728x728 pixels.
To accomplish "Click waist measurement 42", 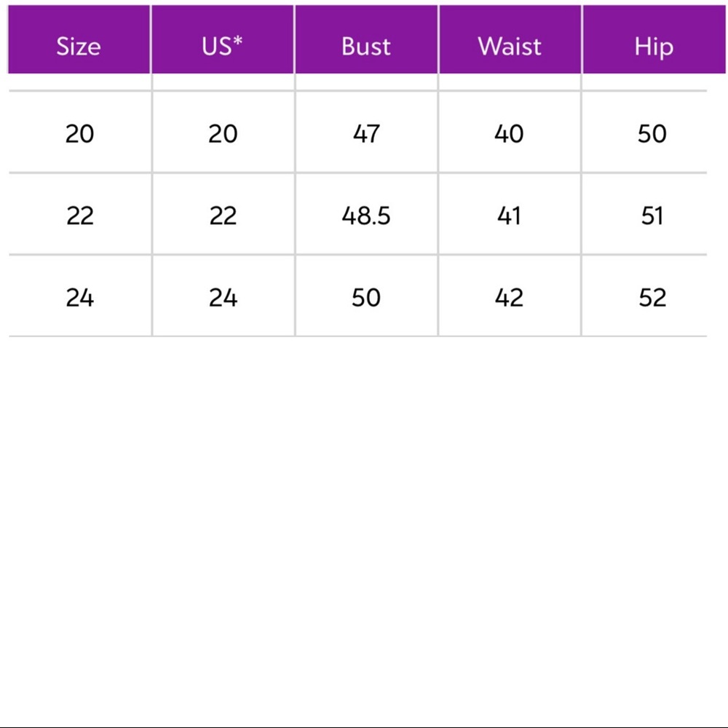I will tap(509, 298).
